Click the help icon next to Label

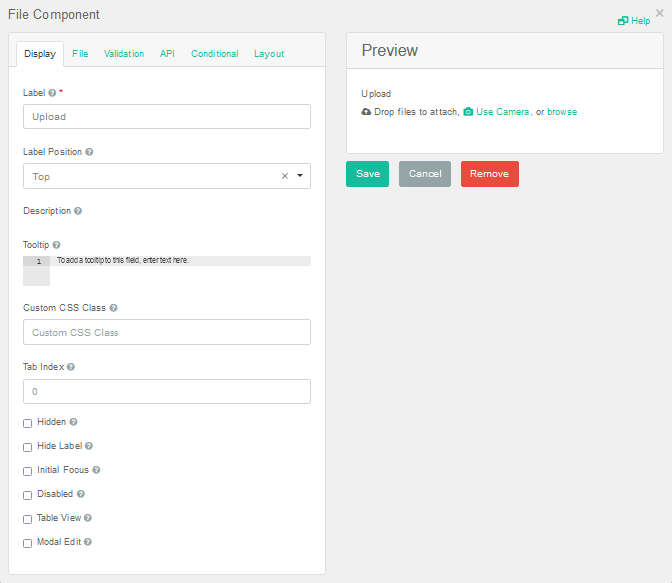[x=52, y=93]
